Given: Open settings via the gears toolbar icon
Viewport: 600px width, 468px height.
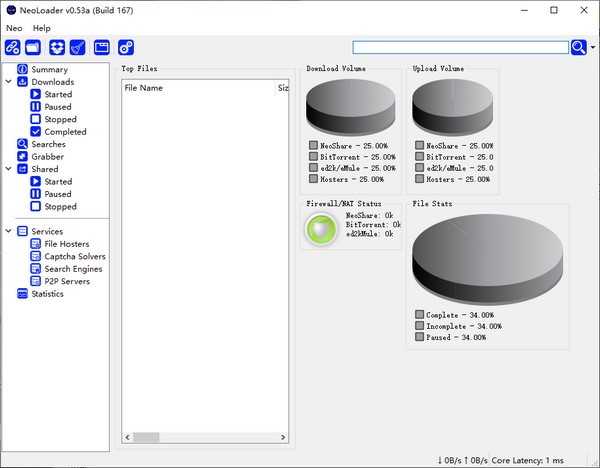Looking at the screenshot, I should [126, 47].
